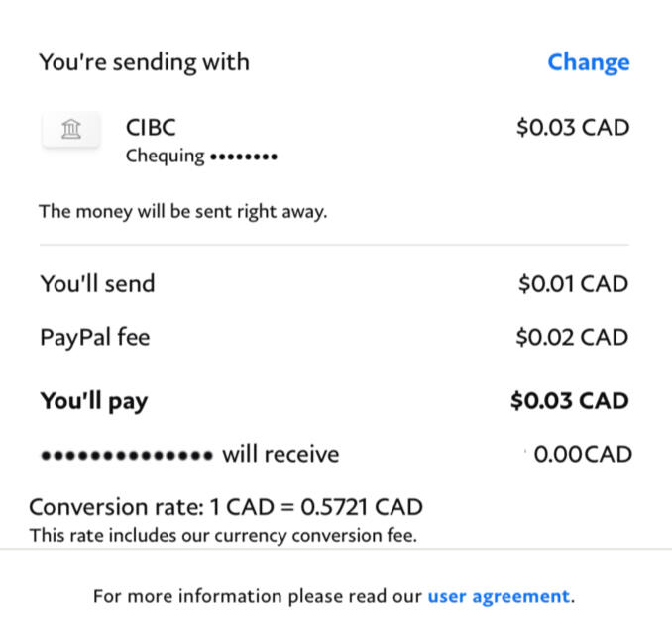The width and height of the screenshot is (672, 627).
Task: Click "The money will be sent right away" note
Action: pyautogui.click(x=182, y=211)
